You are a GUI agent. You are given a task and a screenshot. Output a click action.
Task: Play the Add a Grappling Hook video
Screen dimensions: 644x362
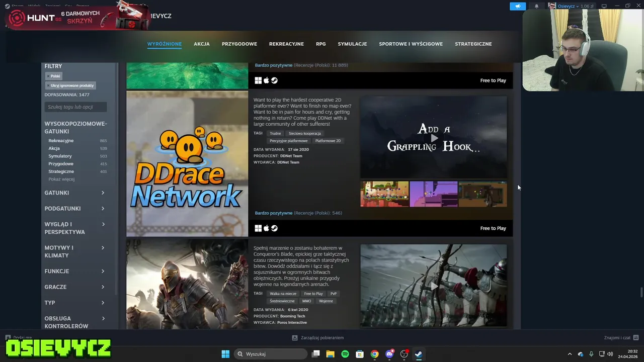pyautogui.click(x=434, y=137)
